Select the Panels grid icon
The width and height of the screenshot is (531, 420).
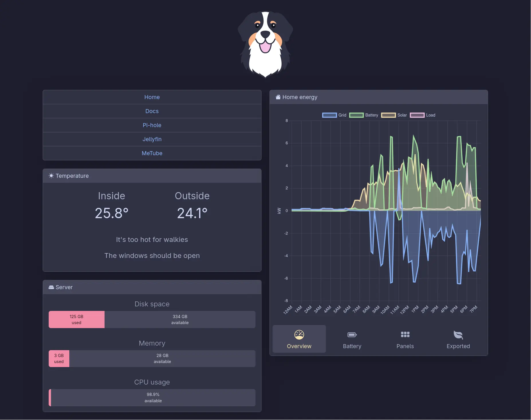click(x=405, y=334)
